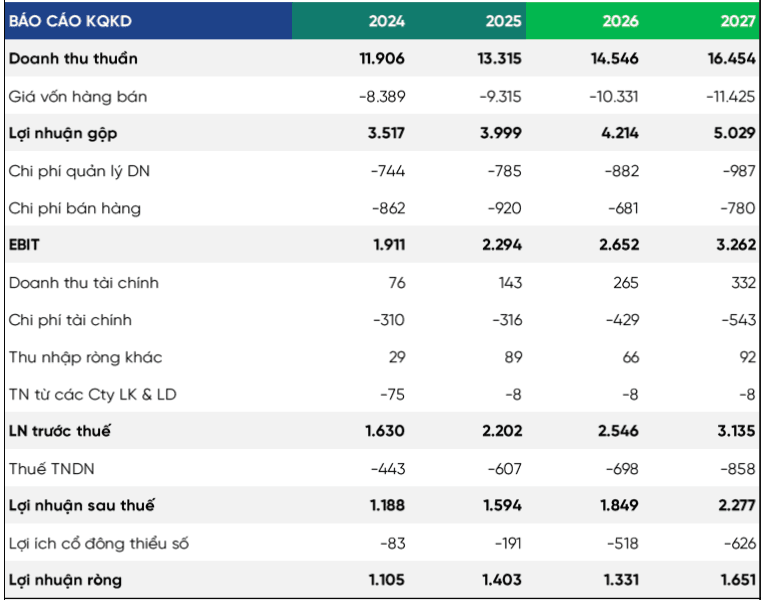
Task: Click the pre-tax profit value 1.630
Action: (385, 431)
